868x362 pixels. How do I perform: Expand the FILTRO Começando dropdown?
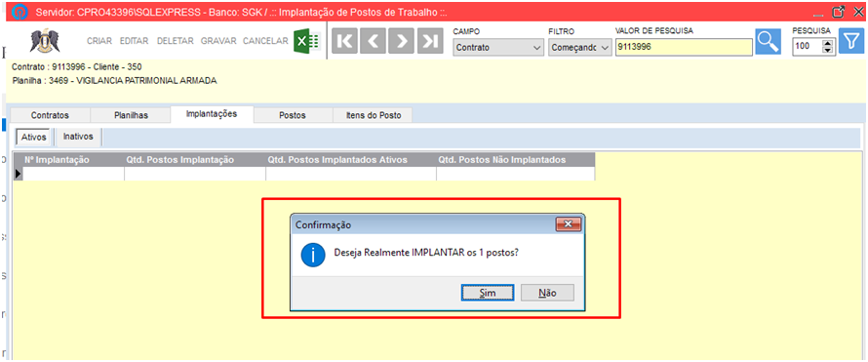point(580,48)
